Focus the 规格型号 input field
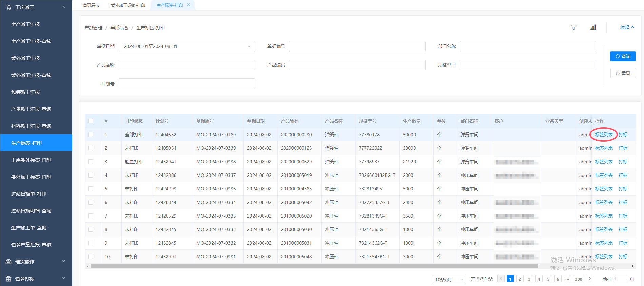This screenshot has width=644, height=286. point(528,65)
